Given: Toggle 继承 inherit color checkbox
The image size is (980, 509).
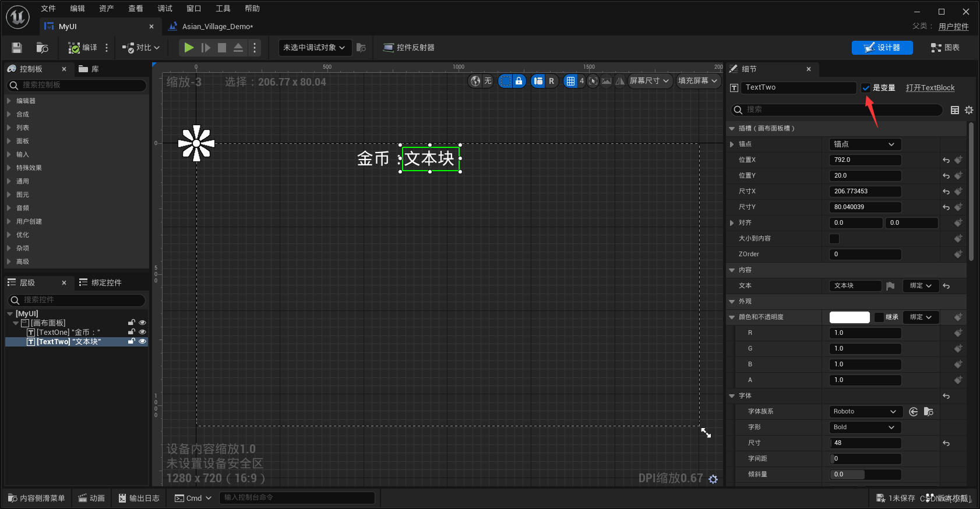Looking at the screenshot, I should (879, 317).
